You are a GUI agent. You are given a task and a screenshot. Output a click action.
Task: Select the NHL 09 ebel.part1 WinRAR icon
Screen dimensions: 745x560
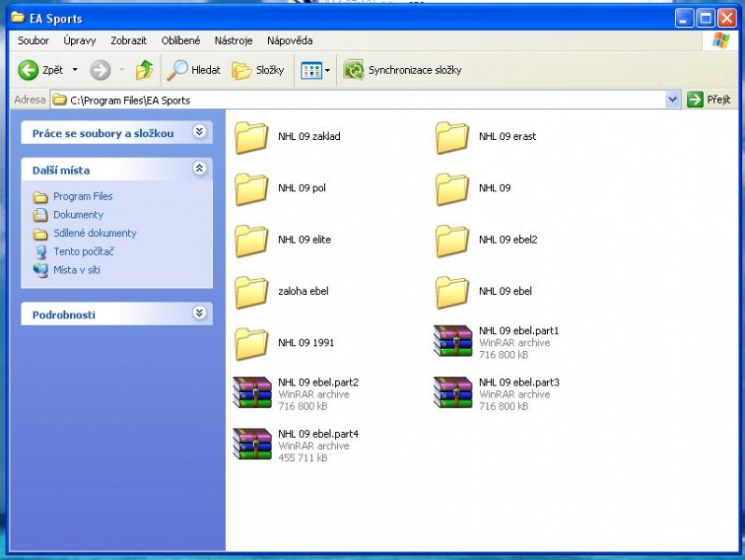[x=454, y=341]
